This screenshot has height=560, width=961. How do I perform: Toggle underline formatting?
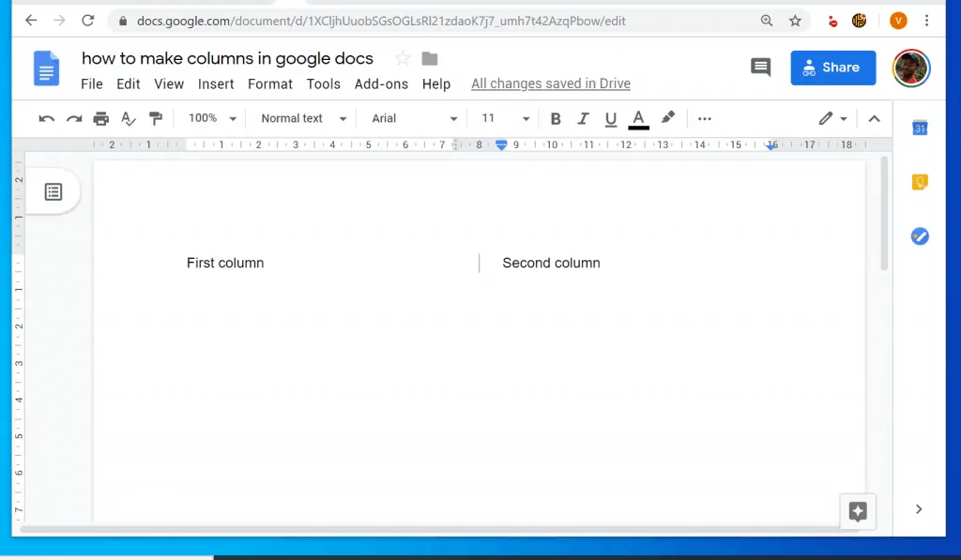[x=611, y=118]
